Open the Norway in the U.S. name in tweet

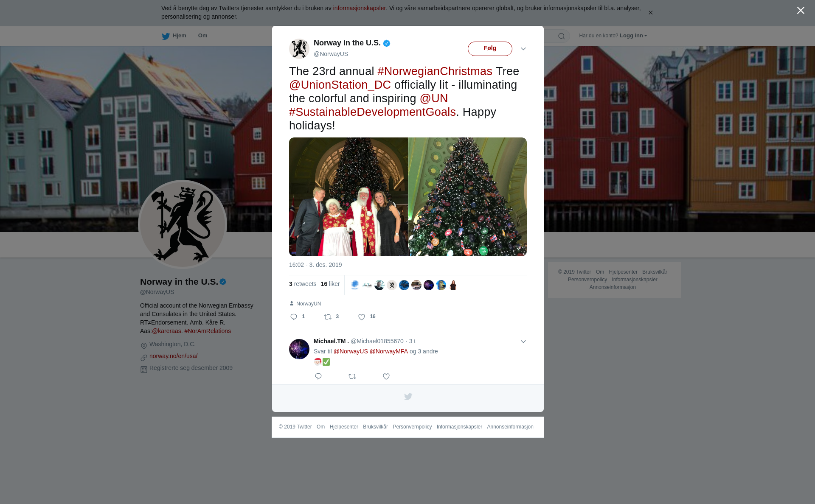(347, 43)
